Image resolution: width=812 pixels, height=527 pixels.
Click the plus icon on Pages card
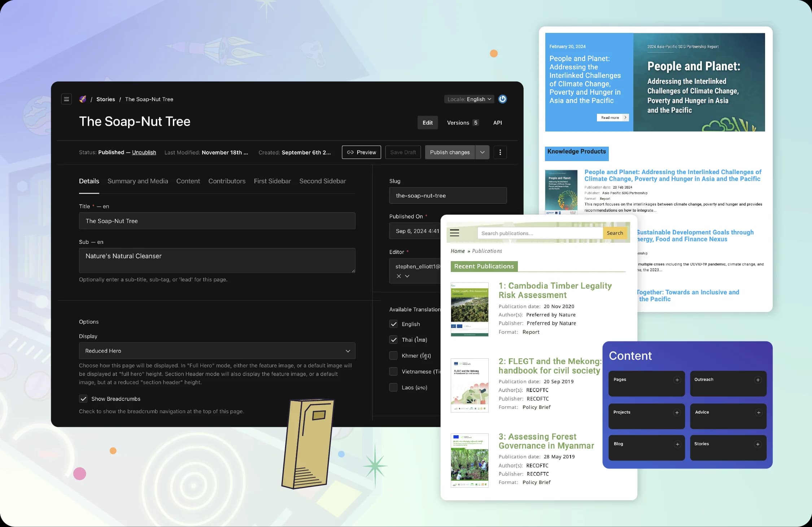tap(677, 380)
